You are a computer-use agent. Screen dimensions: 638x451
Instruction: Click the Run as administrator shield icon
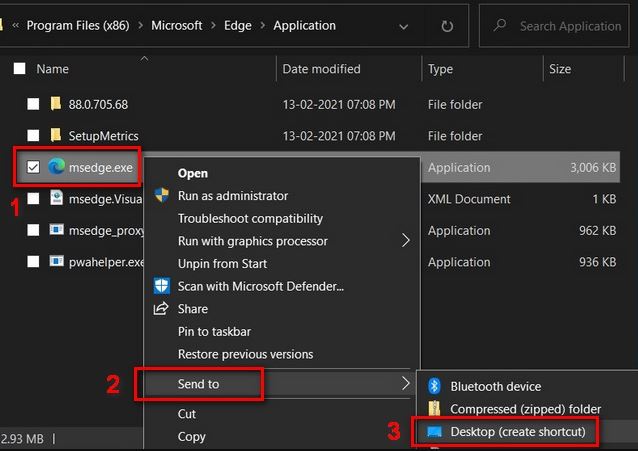162,195
